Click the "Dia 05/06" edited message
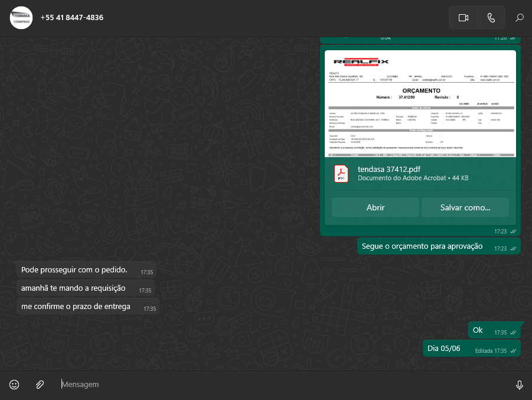The image size is (532, 400). (x=444, y=349)
